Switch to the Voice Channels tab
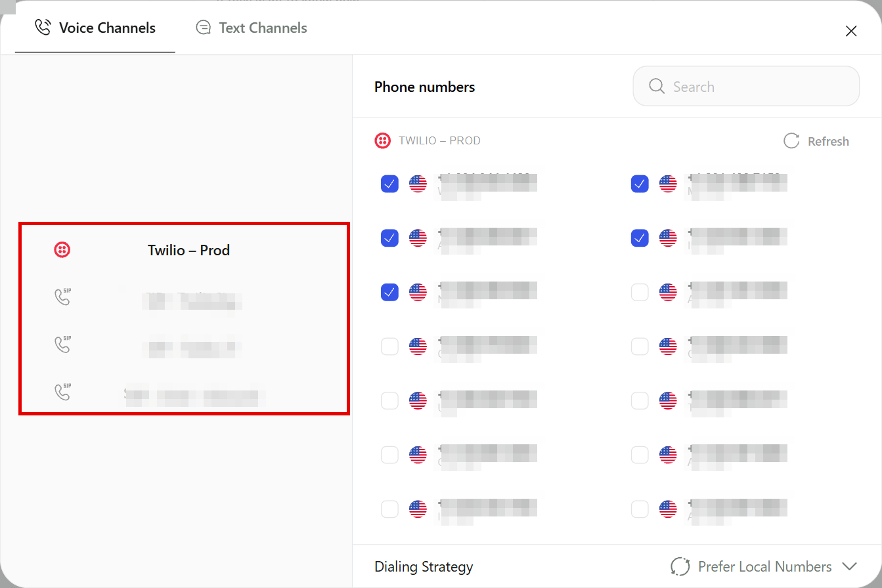The height and width of the screenshot is (588, 882). 95,28
